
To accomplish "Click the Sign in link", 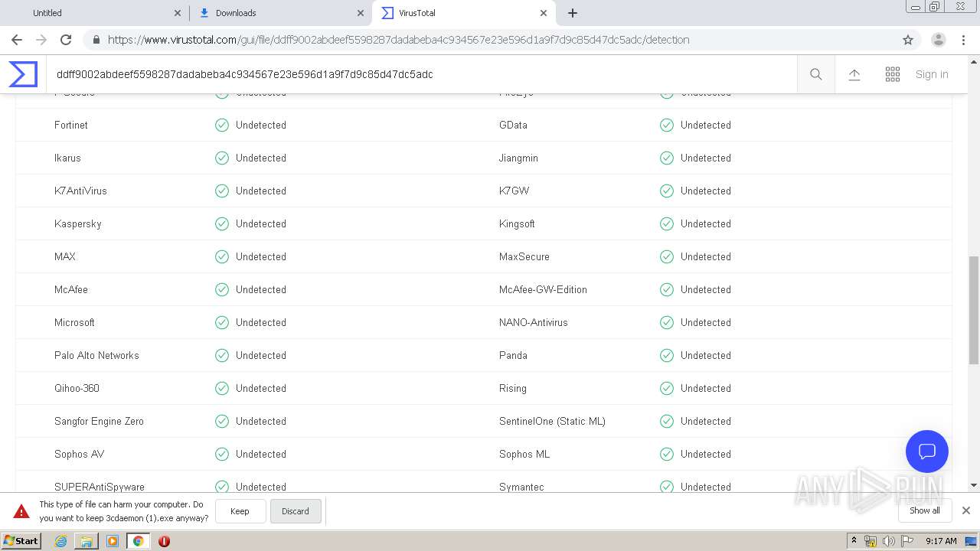I will (x=932, y=74).
